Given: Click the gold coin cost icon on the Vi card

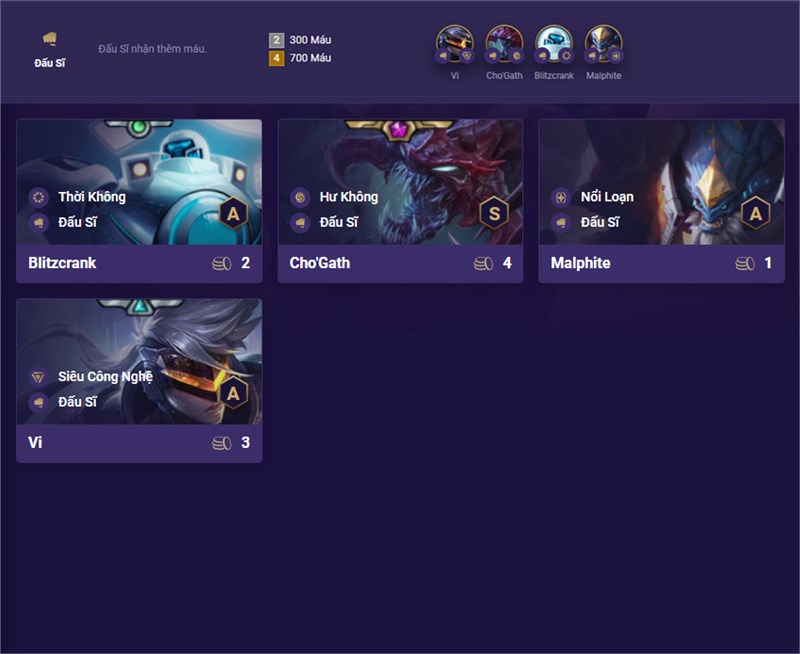Looking at the screenshot, I should point(222,443).
